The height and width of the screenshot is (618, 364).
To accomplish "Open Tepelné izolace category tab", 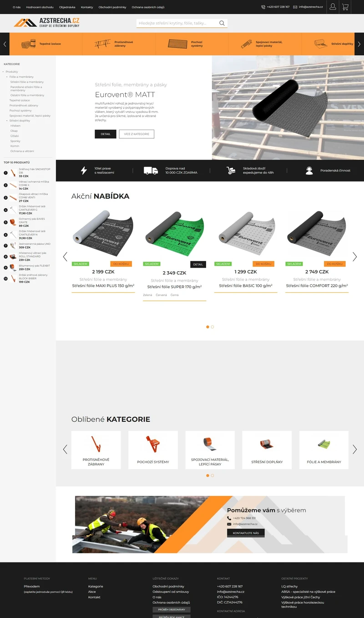I will (45, 44).
